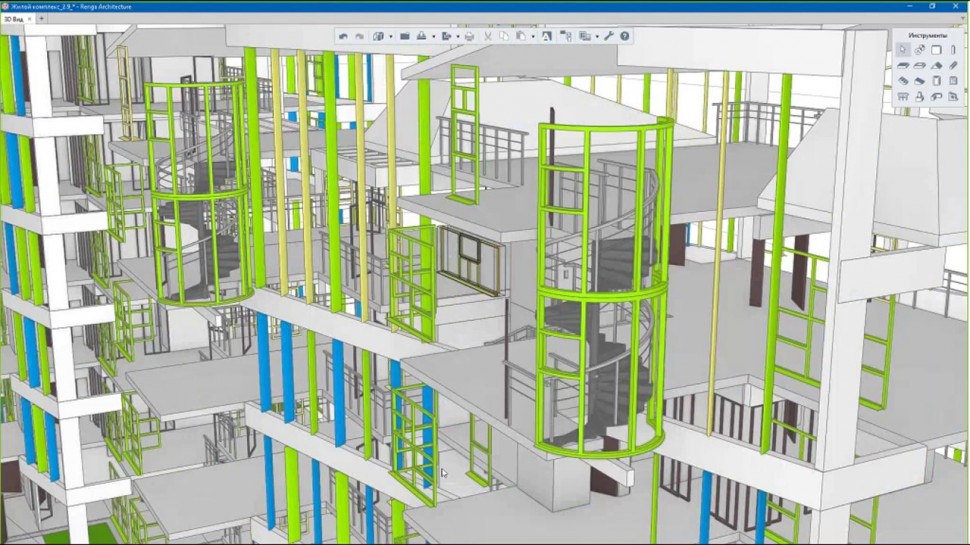Click the Undo arrow in the toolbar

coord(343,36)
